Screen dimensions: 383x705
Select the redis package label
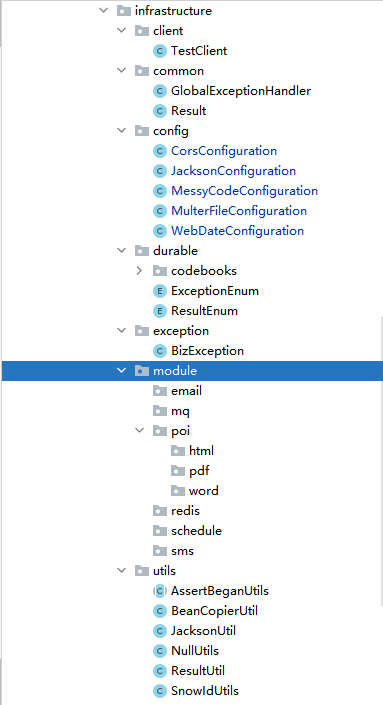point(186,511)
